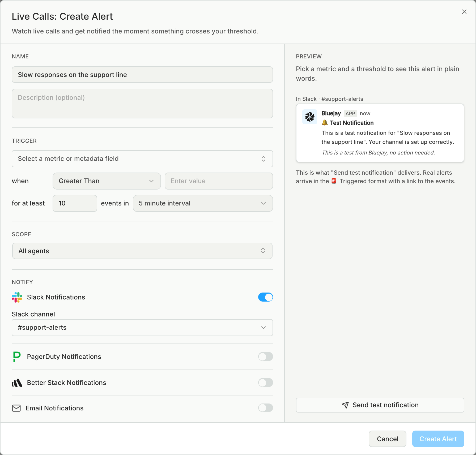
Task: Click the PagerDuty logo icon
Action: point(17,357)
